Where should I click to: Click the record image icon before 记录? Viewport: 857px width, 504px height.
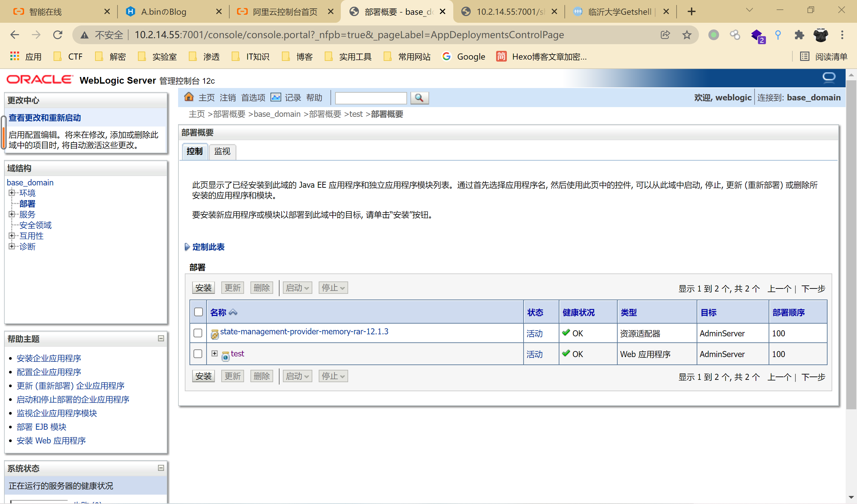pyautogui.click(x=276, y=98)
